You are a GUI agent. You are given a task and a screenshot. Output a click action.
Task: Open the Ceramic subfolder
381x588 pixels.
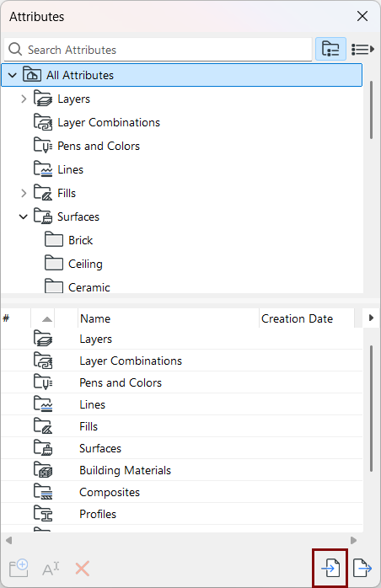click(x=89, y=287)
